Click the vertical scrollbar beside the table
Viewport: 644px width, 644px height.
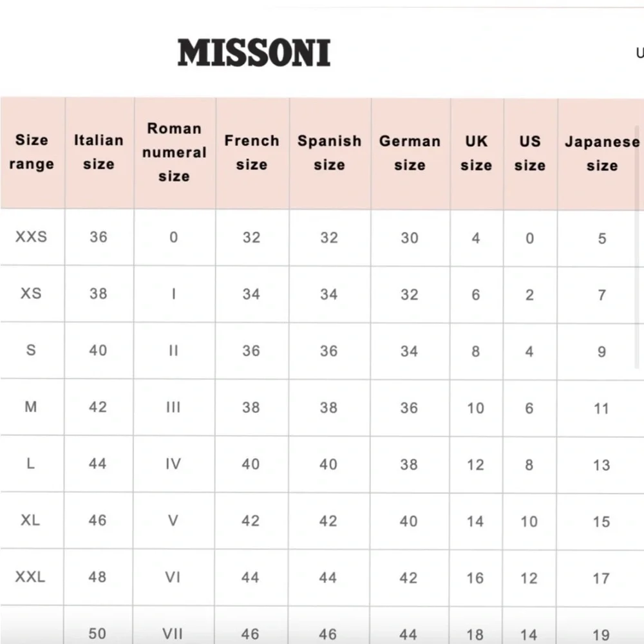click(637, 247)
